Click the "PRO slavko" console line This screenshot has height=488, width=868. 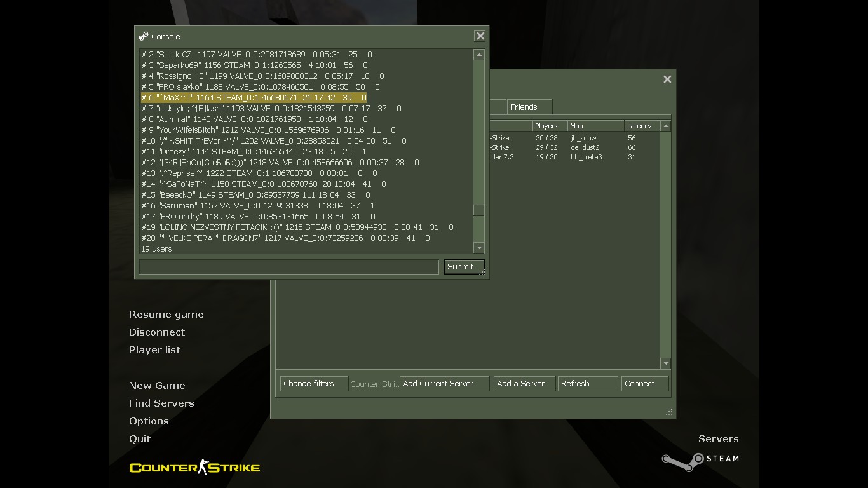261,87
